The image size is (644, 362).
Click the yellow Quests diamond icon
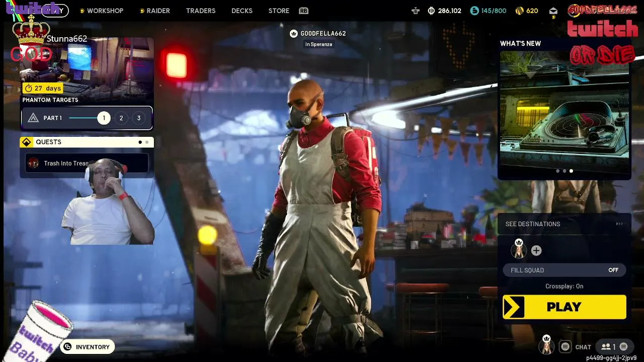click(26, 142)
